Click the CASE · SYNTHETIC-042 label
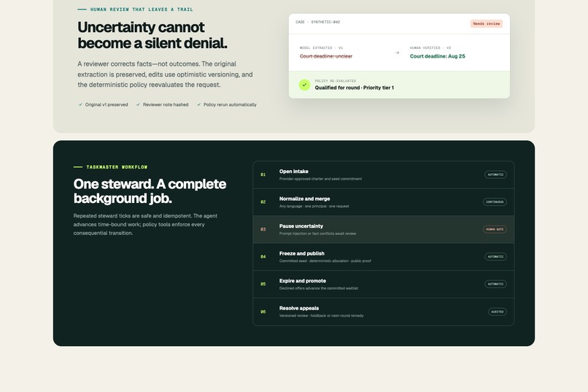588x392 pixels. 317,22
